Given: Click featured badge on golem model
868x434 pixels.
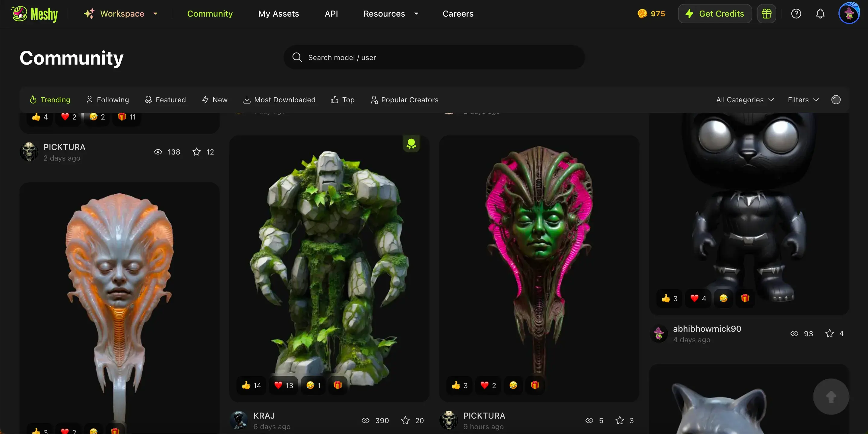Looking at the screenshot, I should [x=411, y=144].
